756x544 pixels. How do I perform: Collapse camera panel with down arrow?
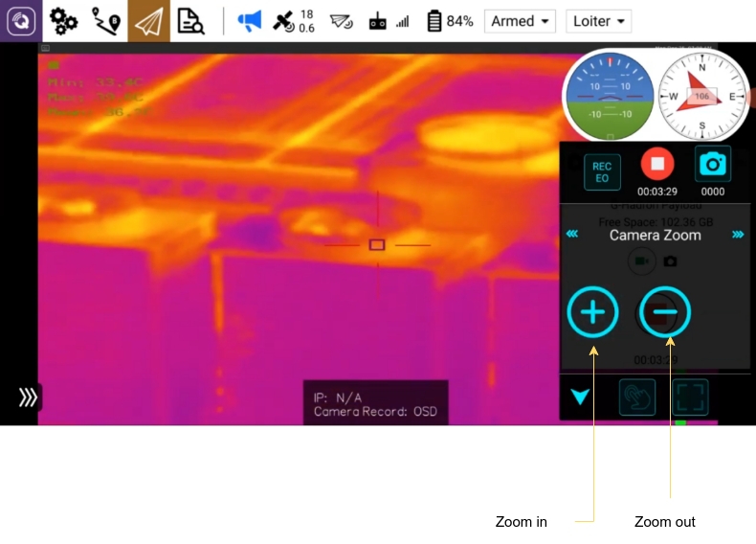(x=580, y=397)
